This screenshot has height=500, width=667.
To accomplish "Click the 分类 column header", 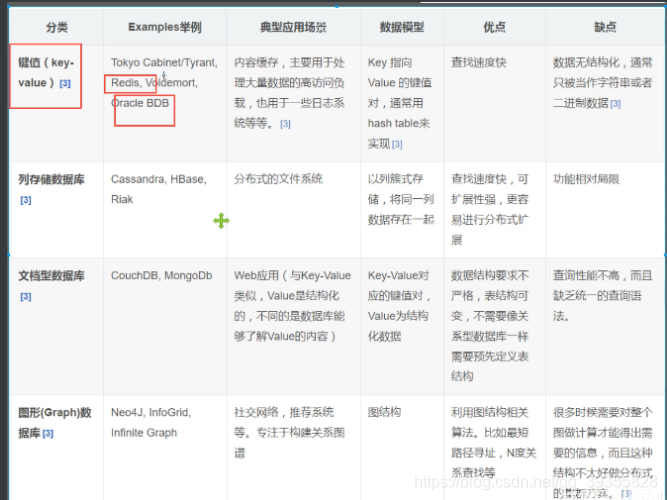I will [57, 27].
